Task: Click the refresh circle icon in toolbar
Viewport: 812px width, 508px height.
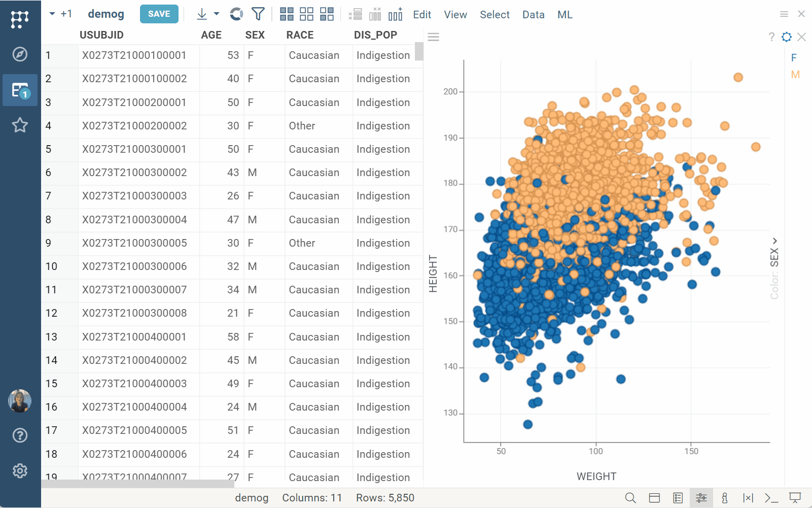Action: (236, 14)
